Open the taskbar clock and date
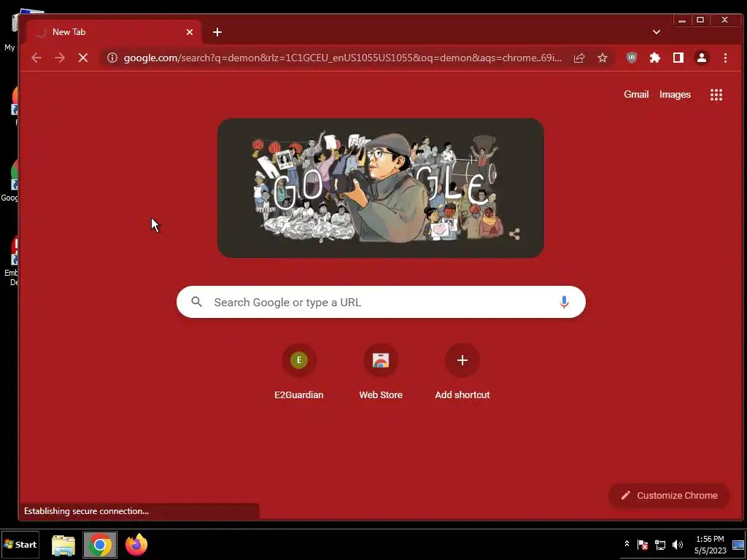 pos(710,545)
